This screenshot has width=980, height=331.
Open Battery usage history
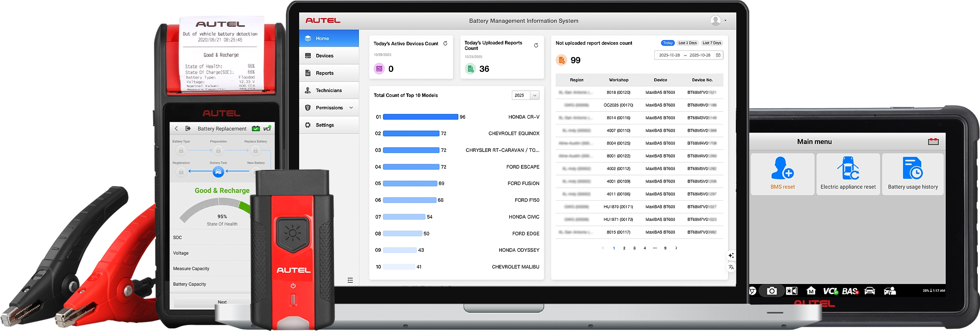click(913, 174)
